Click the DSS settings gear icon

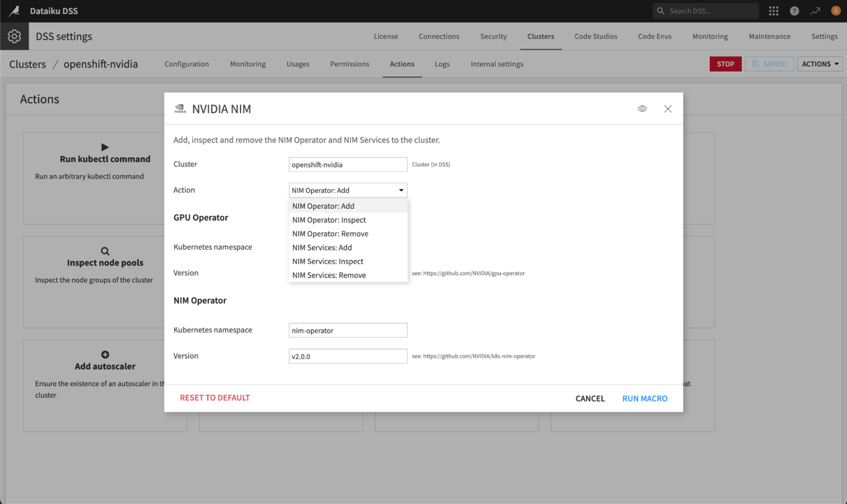pos(14,36)
